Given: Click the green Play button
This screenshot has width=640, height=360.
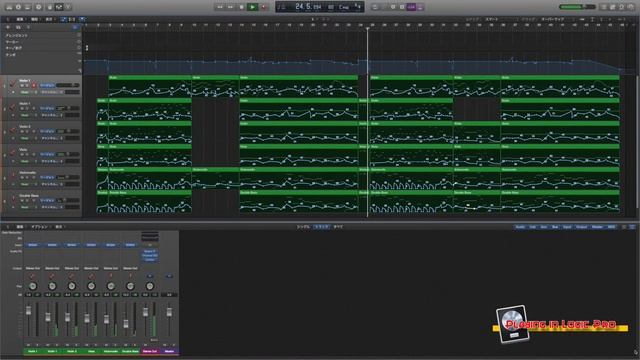Looking at the screenshot, I should [x=253, y=7].
